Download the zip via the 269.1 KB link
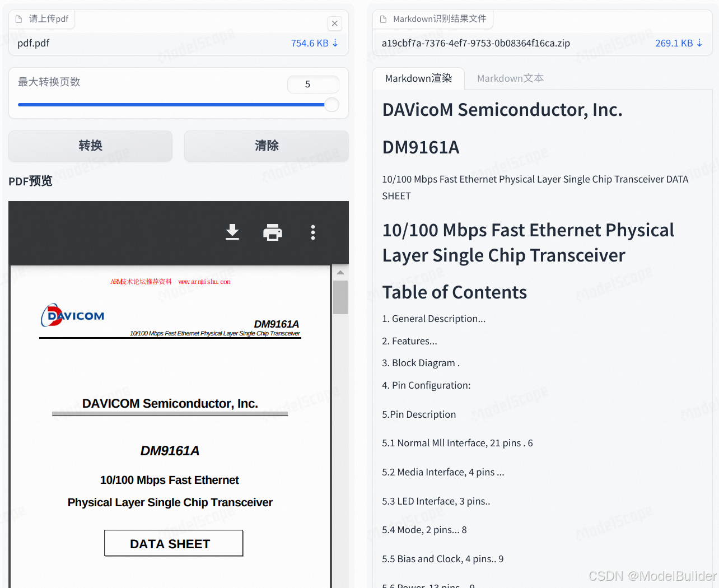719x588 pixels. pyautogui.click(x=679, y=43)
